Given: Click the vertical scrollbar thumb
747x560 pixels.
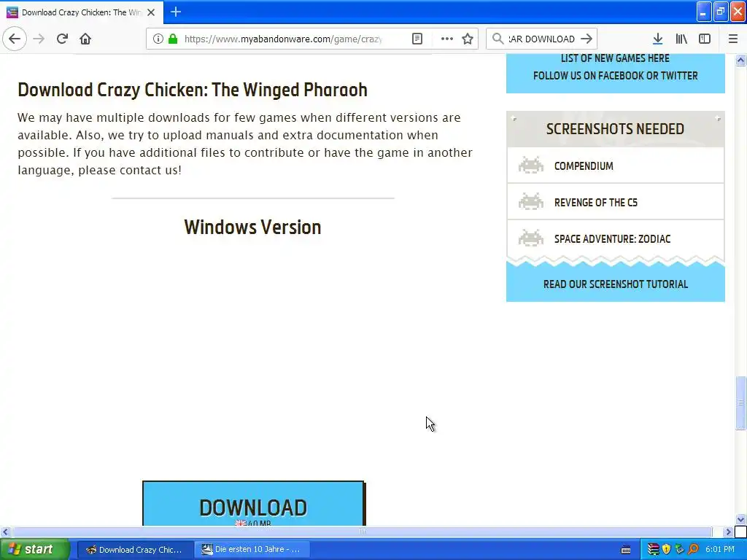Looking at the screenshot, I should (x=740, y=402).
